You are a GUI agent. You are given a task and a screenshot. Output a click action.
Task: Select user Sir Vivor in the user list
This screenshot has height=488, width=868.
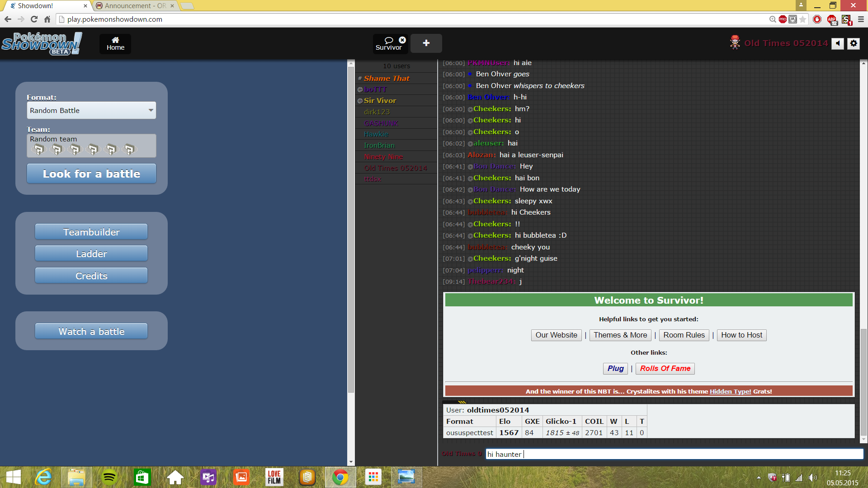[380, 100]
